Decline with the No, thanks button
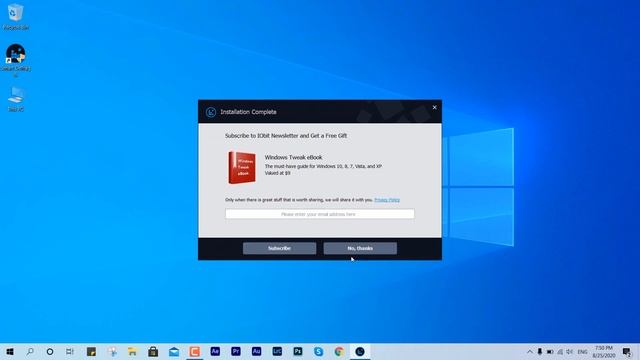 point(360,248)
